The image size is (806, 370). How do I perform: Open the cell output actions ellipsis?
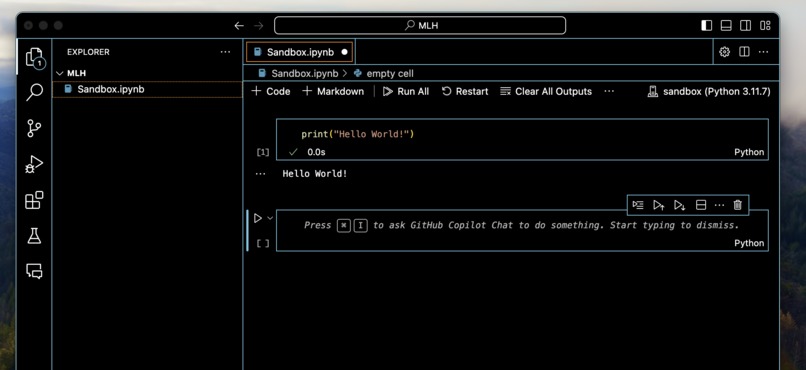coord(261,174)
